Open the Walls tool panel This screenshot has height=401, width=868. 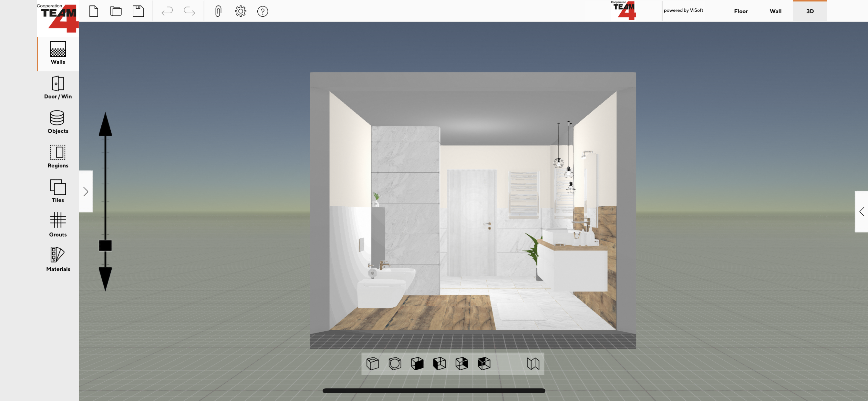pos(58,53)
